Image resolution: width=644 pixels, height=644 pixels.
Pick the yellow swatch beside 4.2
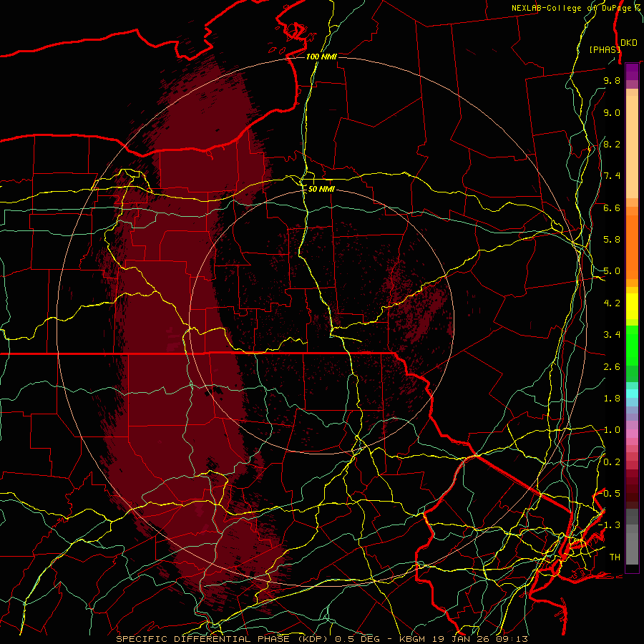632,306
